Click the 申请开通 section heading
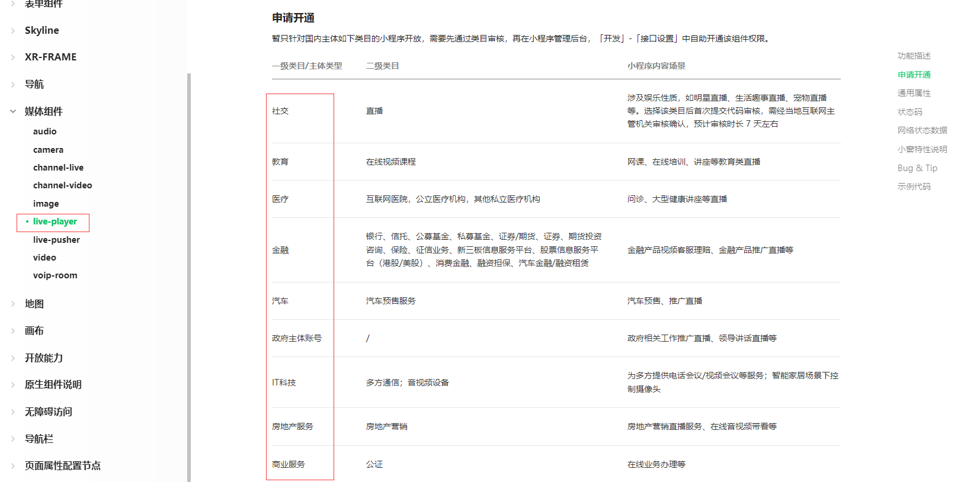980x482 pixels. [x=293, y=18]
